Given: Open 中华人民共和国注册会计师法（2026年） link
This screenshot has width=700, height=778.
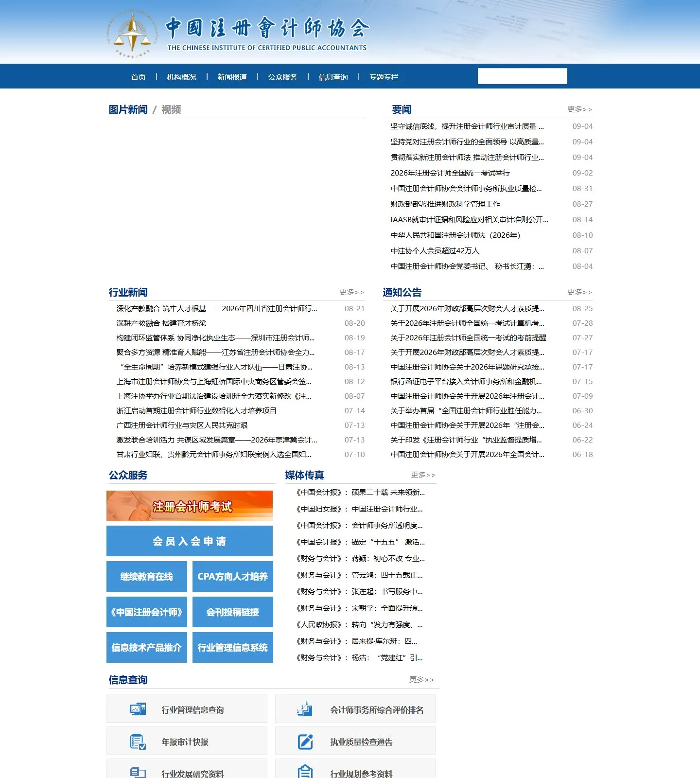Looking at the screenshot, I should tap(455, 235).
